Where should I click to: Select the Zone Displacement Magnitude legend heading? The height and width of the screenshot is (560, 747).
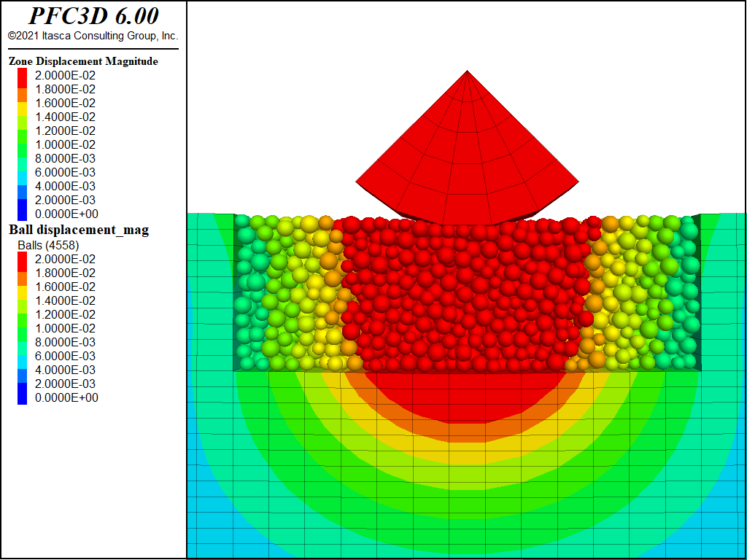[83, 61]
